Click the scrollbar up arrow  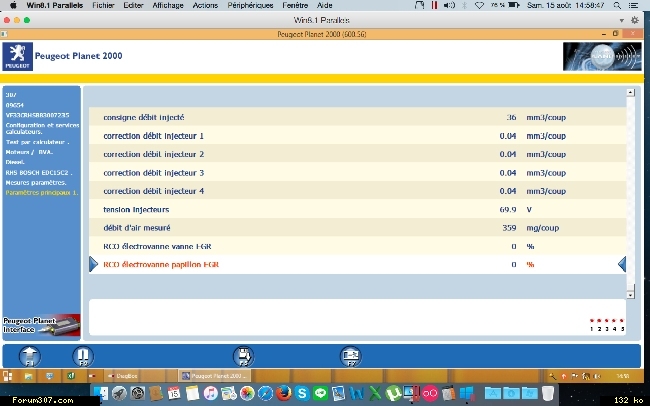(x=631, y=92)
